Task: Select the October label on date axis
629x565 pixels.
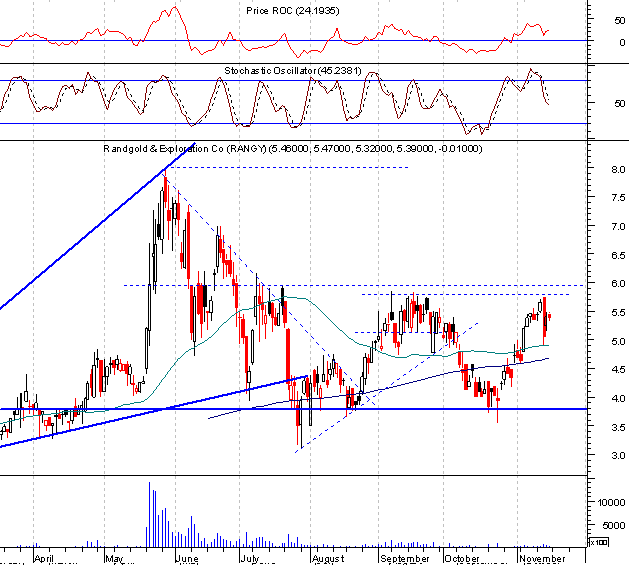Action: (x=462, y=558)
